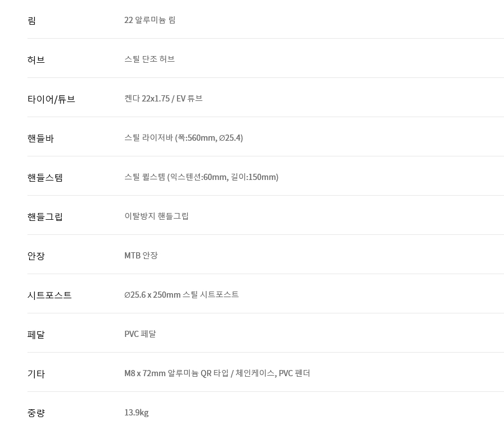Click the 타이어/튜브 label
The height and width of the screenshot is (430, 504).
52,99
